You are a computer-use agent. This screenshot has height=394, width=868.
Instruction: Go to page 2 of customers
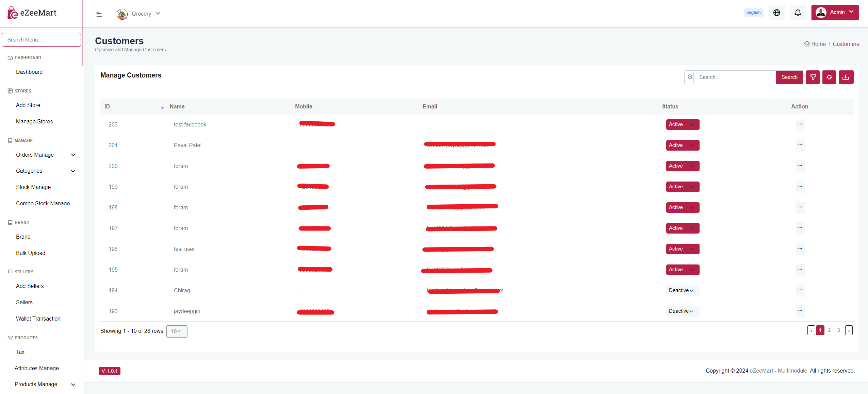829,330
